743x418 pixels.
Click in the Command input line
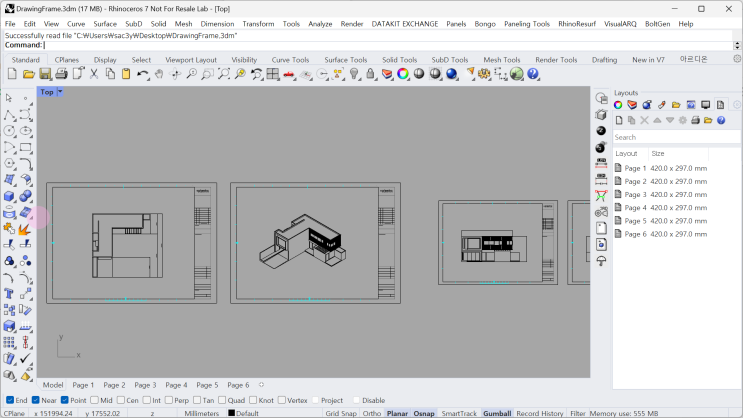click(x=367, y=45)
